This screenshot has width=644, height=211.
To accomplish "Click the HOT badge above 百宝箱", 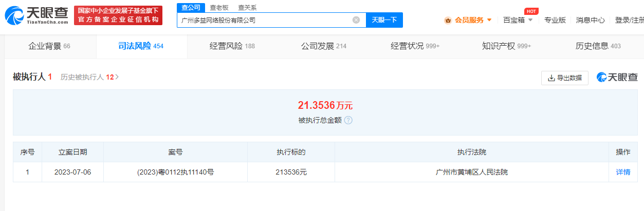I will coord(531,11).
